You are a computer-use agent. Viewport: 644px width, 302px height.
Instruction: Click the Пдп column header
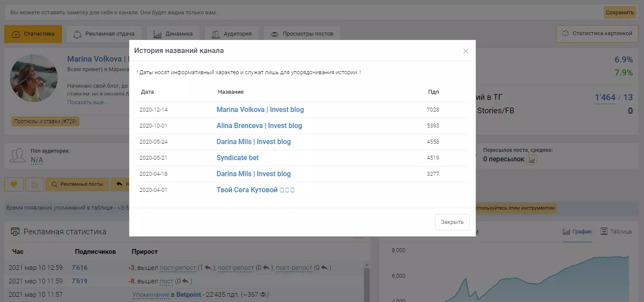(433, 92)
